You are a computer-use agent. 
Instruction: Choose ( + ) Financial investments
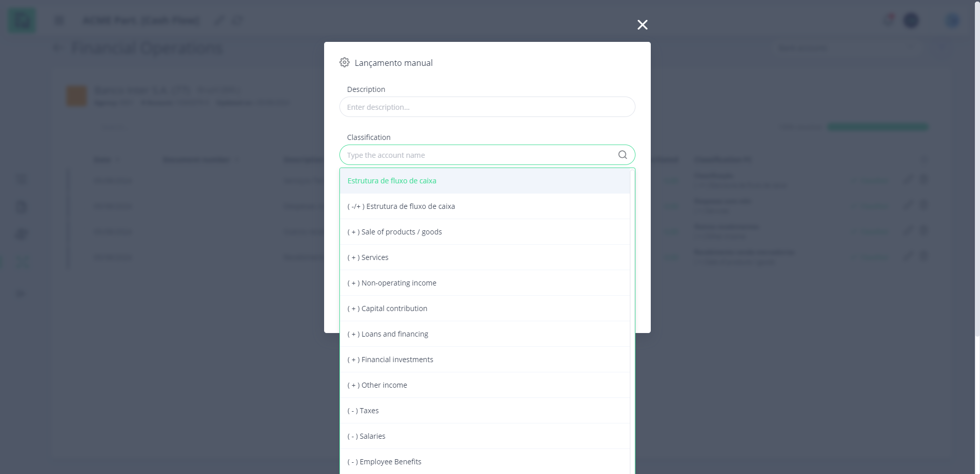tap(485, 360)
